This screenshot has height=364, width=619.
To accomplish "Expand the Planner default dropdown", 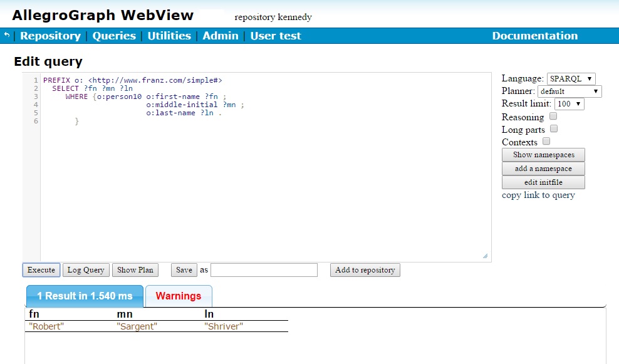I will pyautogui.click(x=570, y=91).
